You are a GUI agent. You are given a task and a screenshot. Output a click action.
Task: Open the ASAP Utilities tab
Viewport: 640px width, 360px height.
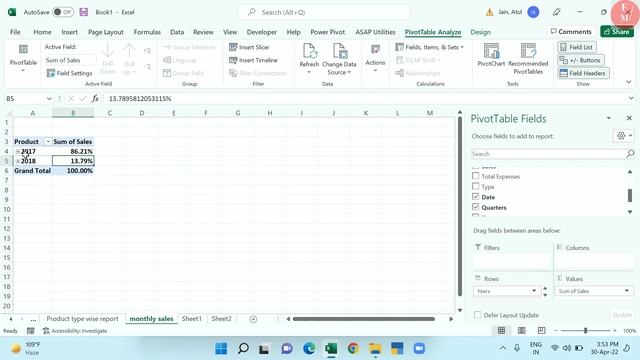point(375,32)
